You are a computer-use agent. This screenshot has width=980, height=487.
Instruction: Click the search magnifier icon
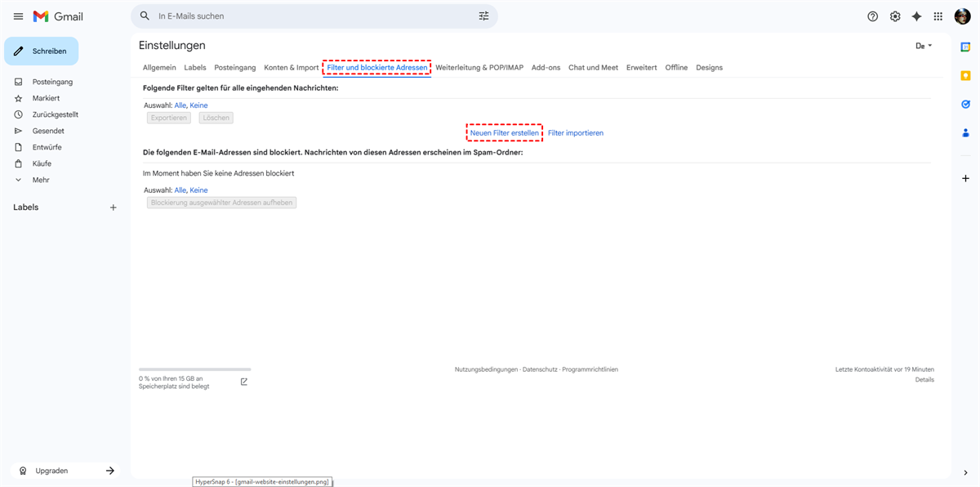click(145, 16)
